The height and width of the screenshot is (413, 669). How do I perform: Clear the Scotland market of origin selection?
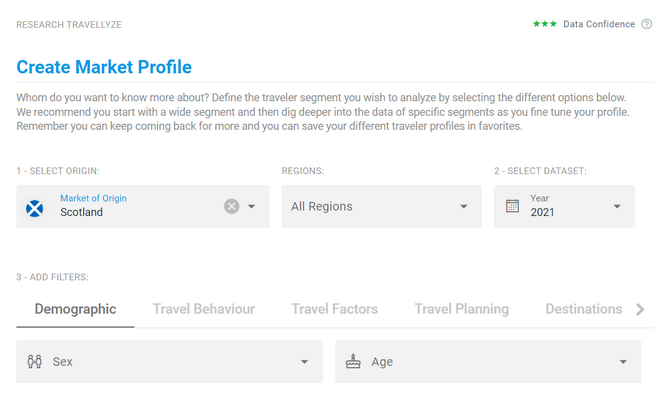coord(231,206)
